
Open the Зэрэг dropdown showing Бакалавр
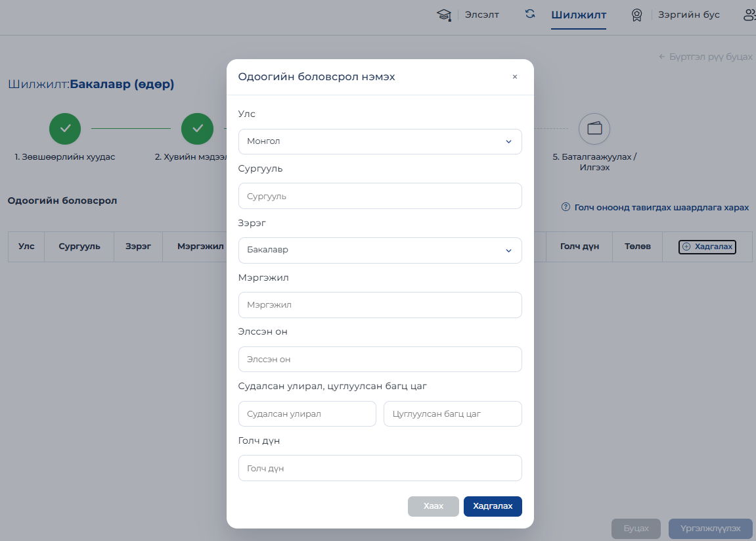click(380, 250)
